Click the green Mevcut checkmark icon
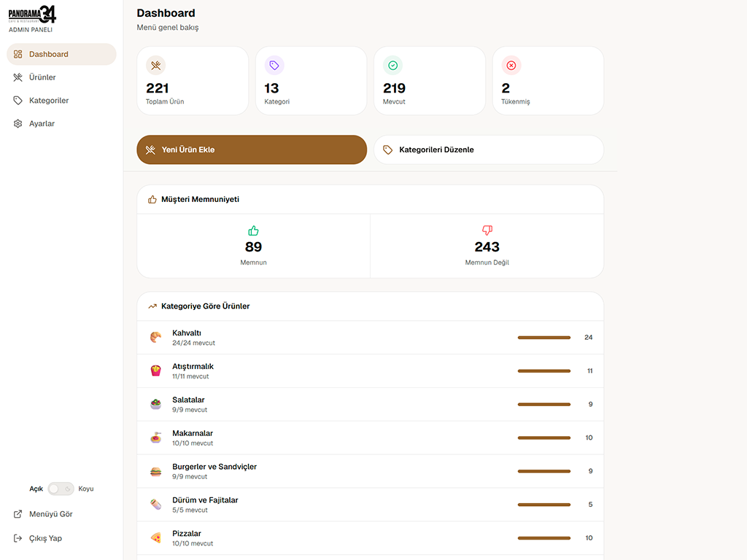 click(393, 65)
